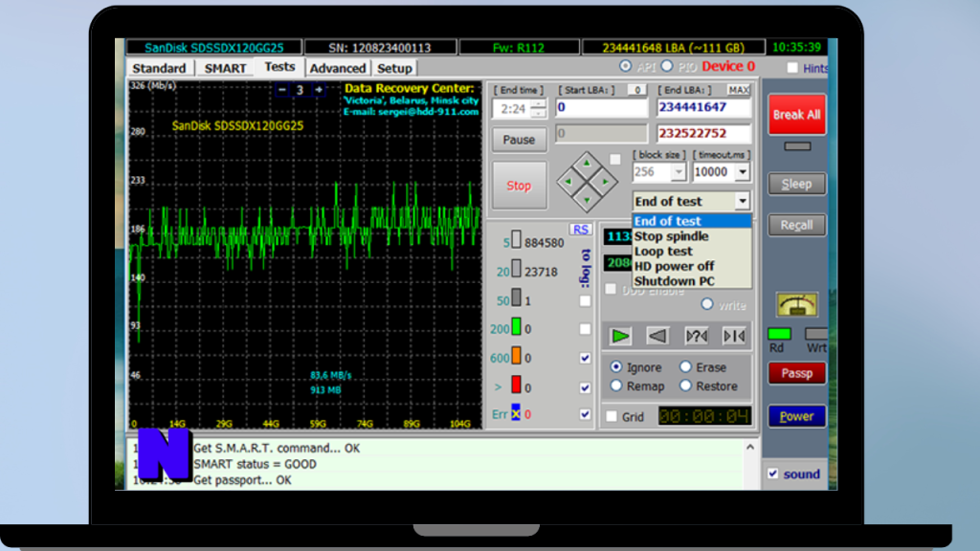Enable the Hints checkbox
This screenshot has width=980, height=551.
click(792, 68)
